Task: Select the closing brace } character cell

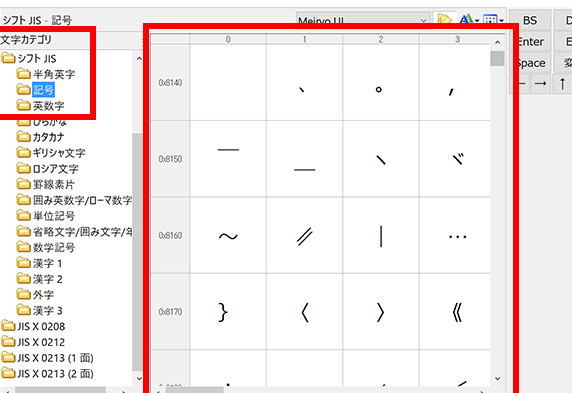Action: point(228,311)
